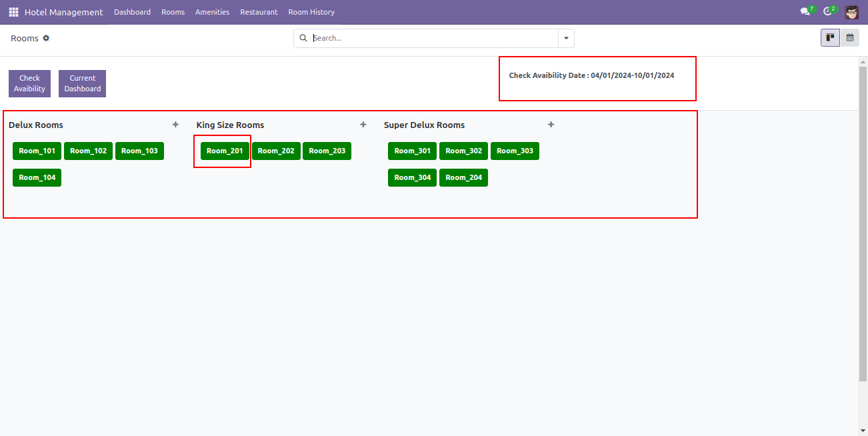Screen dimensions: 868x436
Task: Select Room_304
Action: pyautogui.click(x=413, y=177)
